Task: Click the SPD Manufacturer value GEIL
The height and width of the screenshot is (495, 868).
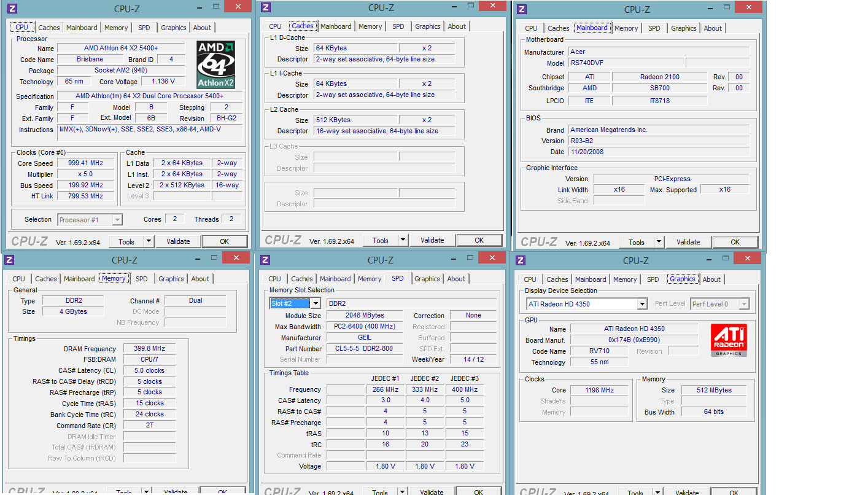Action: pos(365,338)
